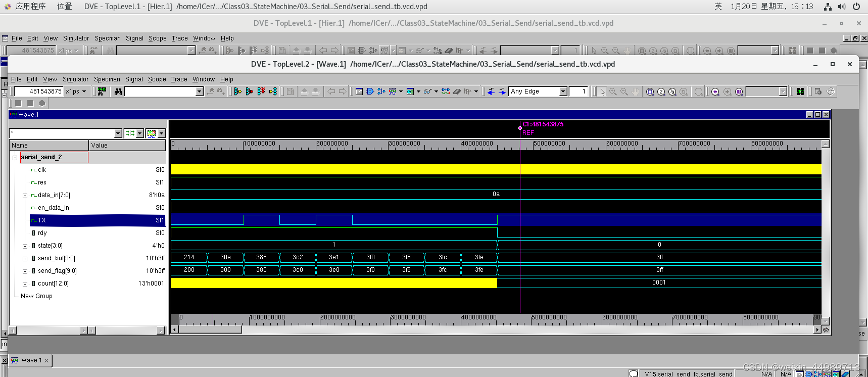Click the New Group entry
Screen dimensions: 868x377
(36, 296)
